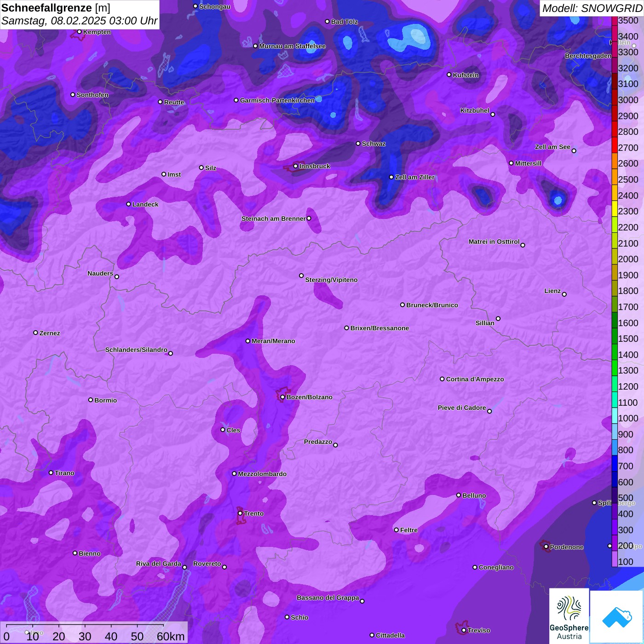Image resolution: width=644 pixels, height=644 pixels.
Task: Click the 'Steinach am Brenner' label
Action: (x=274, y=218)
